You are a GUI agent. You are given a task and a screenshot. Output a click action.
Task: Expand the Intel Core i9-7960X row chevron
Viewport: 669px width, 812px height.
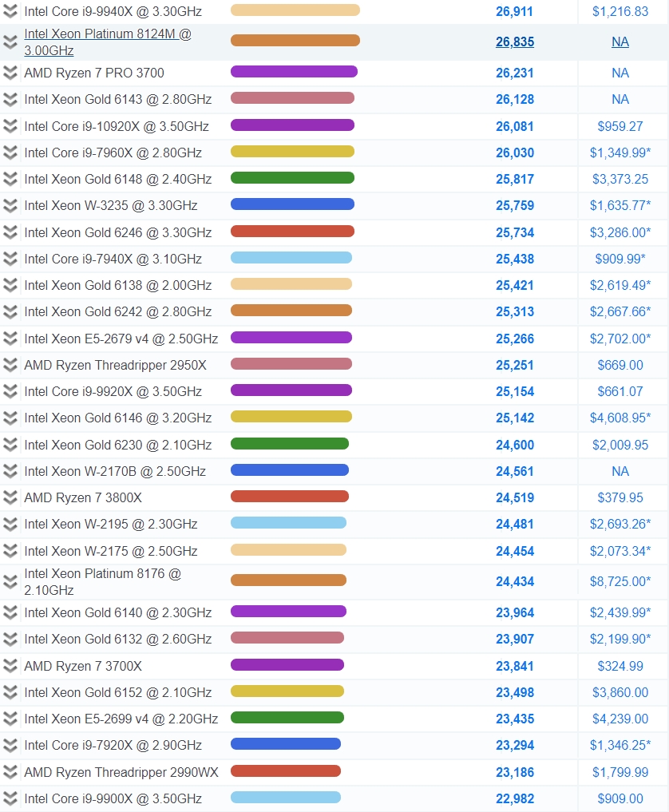coord(10,152)
